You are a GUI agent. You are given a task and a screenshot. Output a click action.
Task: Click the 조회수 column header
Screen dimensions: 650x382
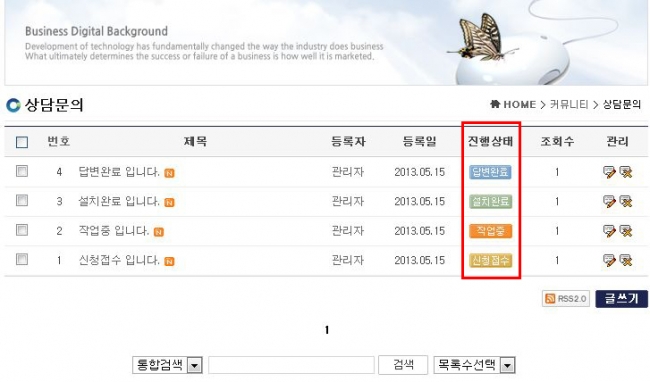(x=557, y=142)
